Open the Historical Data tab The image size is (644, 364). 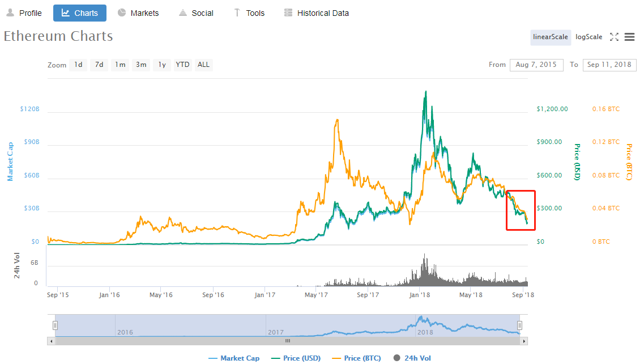coord(317,13)
